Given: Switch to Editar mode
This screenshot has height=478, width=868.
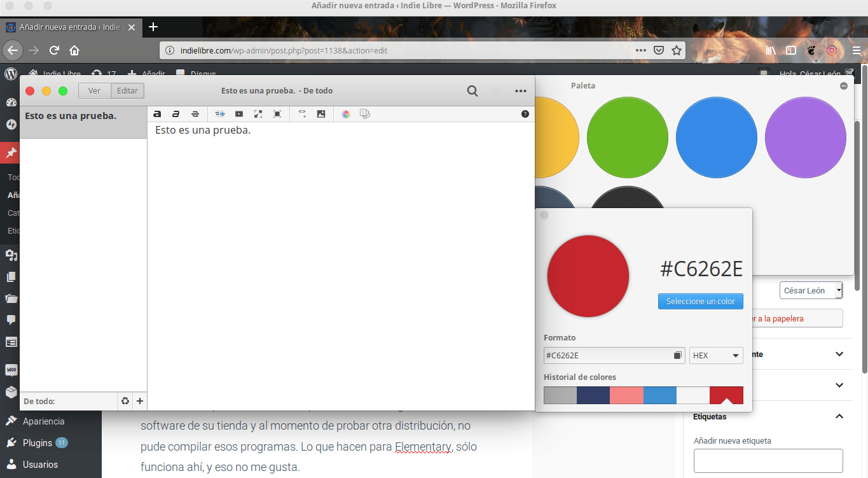Looking at the screenshot, I should (x=127, y=90).
